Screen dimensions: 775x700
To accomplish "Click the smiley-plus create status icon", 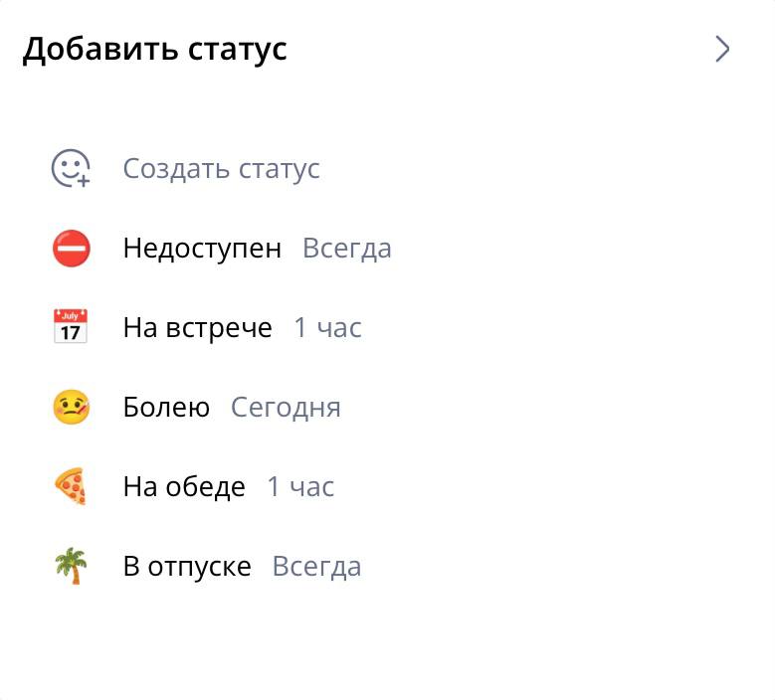I will click(x=71, y=169).
